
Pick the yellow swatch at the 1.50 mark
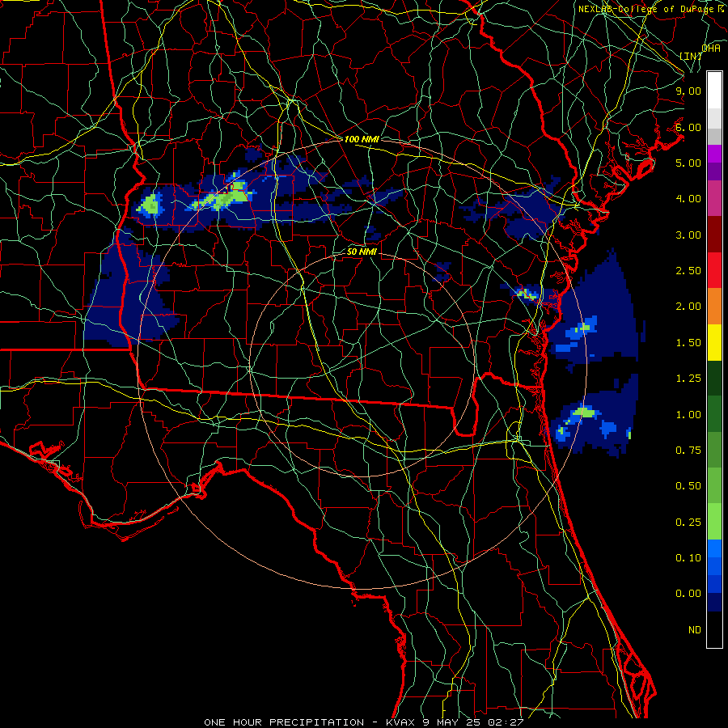point(714,343)
